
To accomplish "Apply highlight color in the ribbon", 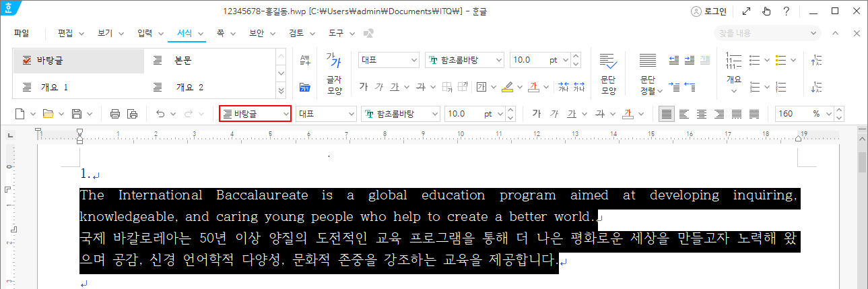I will tap(508, 86).
